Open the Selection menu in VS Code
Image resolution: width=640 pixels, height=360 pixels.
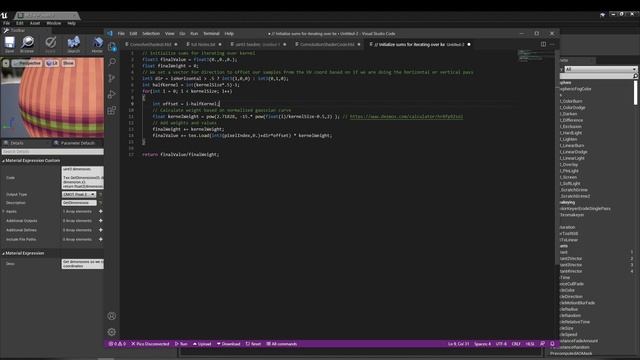tap(151, 33)
